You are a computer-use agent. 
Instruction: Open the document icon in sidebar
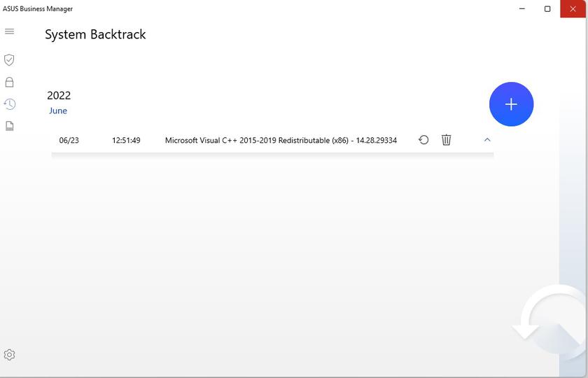coord(9,126)
